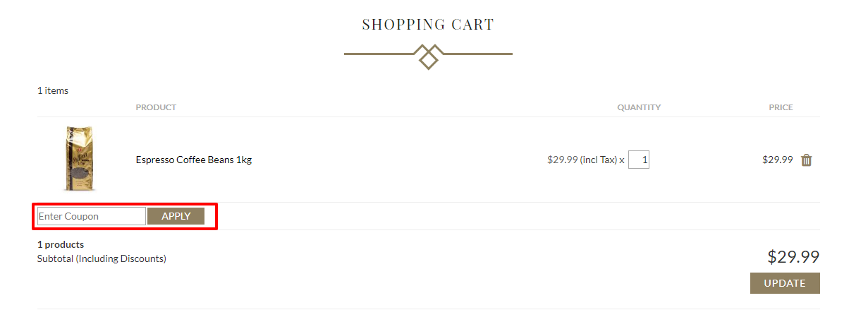Open the Espresso Coffee Beans 1kg product link
Viewport: 868px width, 310px height.
coord(193,160)
